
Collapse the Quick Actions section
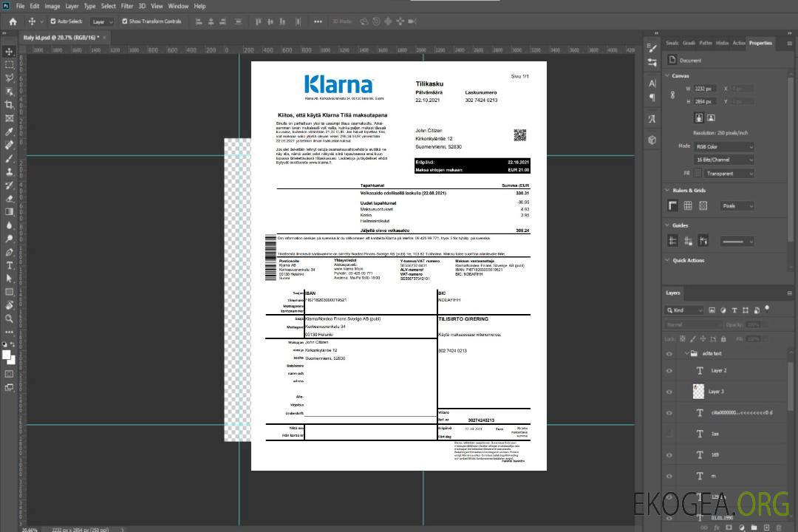point(668,260)
